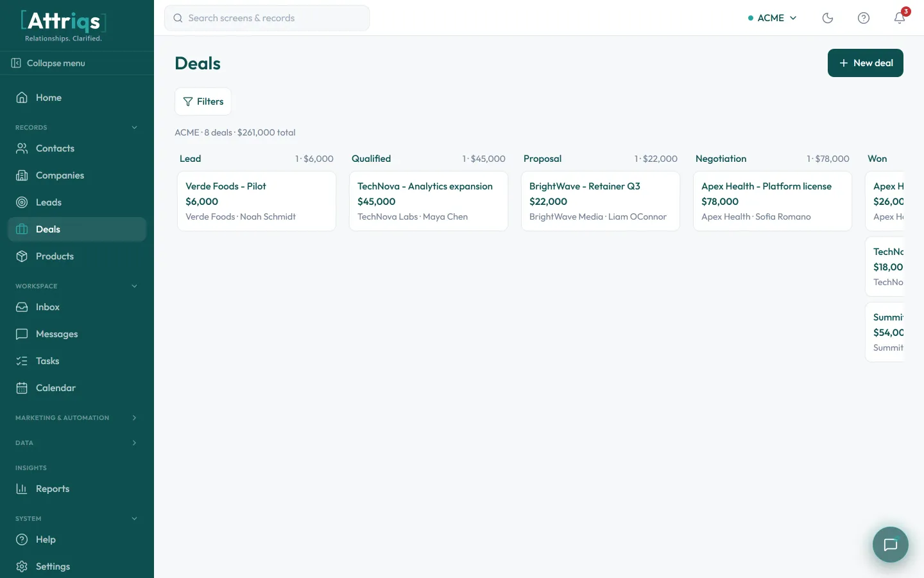The image size is (924, 578).
Task: Expand the MARKETING & AUTOMATION section
Action: point(77,417)
